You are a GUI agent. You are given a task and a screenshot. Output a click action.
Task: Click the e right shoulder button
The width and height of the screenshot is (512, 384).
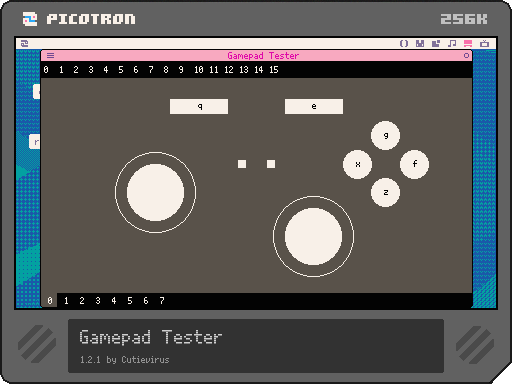point(314,106)
